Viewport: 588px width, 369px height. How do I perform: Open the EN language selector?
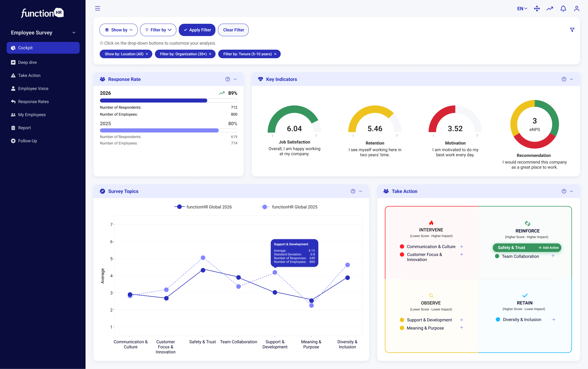[x=522, y=9]
